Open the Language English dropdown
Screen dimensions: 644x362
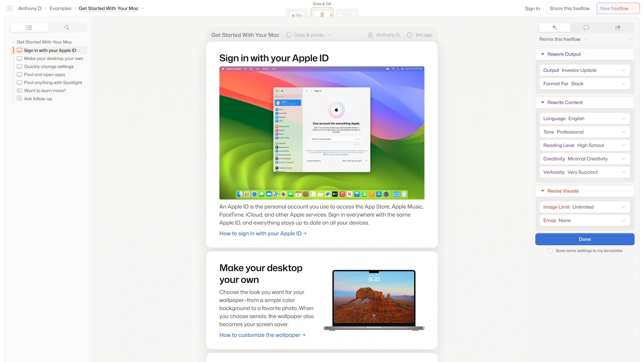pyautogui.click(x=585, y=119)
